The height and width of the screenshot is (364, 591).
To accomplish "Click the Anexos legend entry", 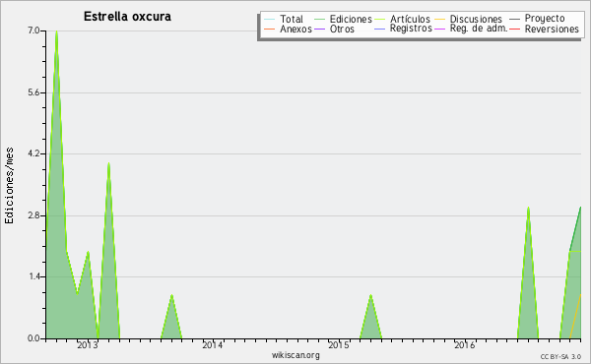I will [x=288, y=29].
